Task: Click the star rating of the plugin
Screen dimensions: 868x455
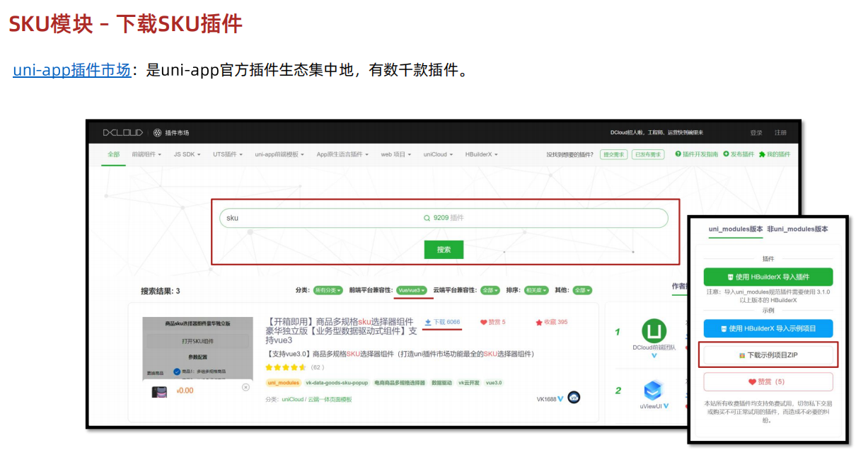Action: point(285,367)
